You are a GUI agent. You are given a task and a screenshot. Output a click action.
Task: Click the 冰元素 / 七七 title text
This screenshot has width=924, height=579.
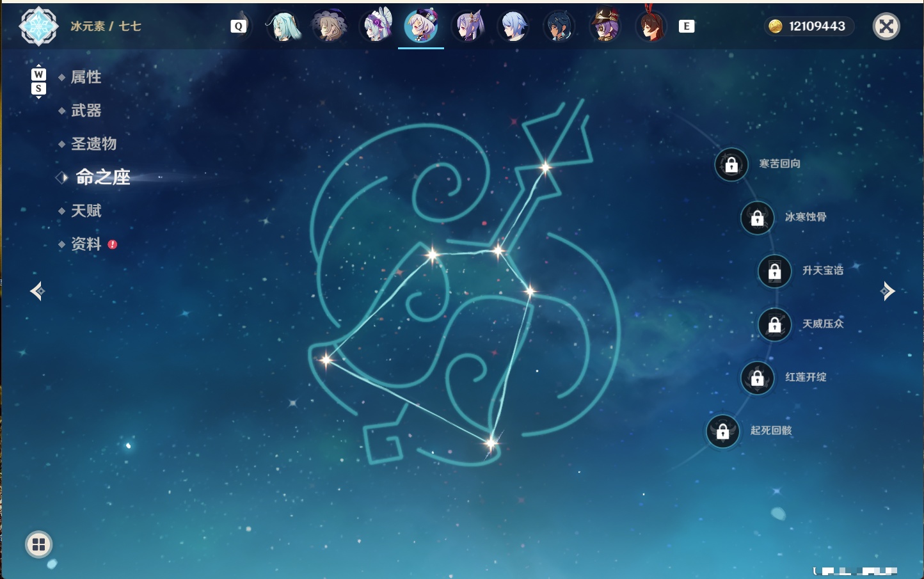pos(106,26)
